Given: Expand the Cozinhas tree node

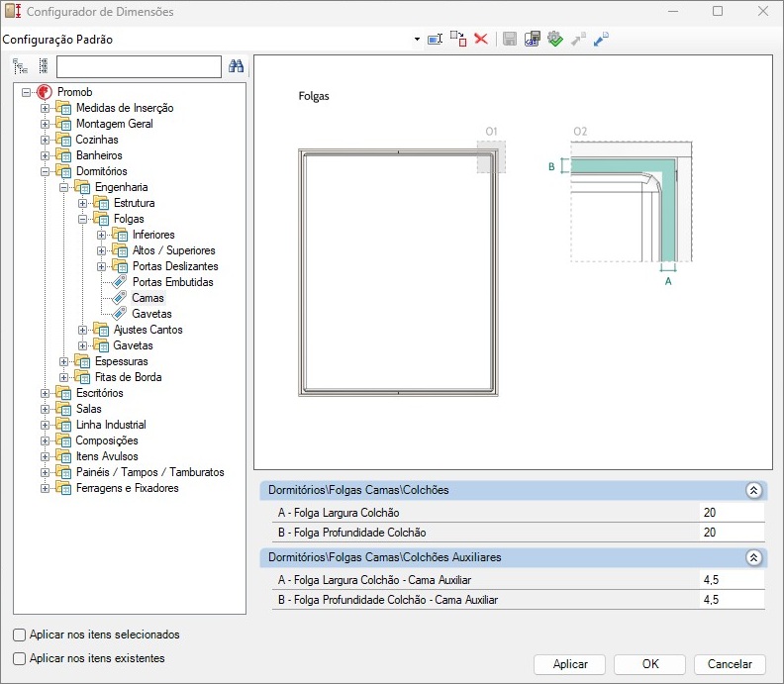Looking at the screenshot, I should [x=46, y=140].
